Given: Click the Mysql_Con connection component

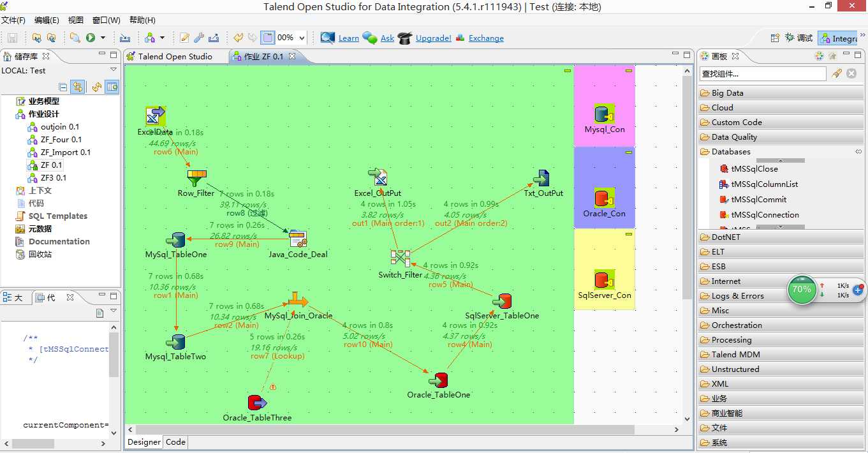Looking at the screenshot, I should (604, 114).
